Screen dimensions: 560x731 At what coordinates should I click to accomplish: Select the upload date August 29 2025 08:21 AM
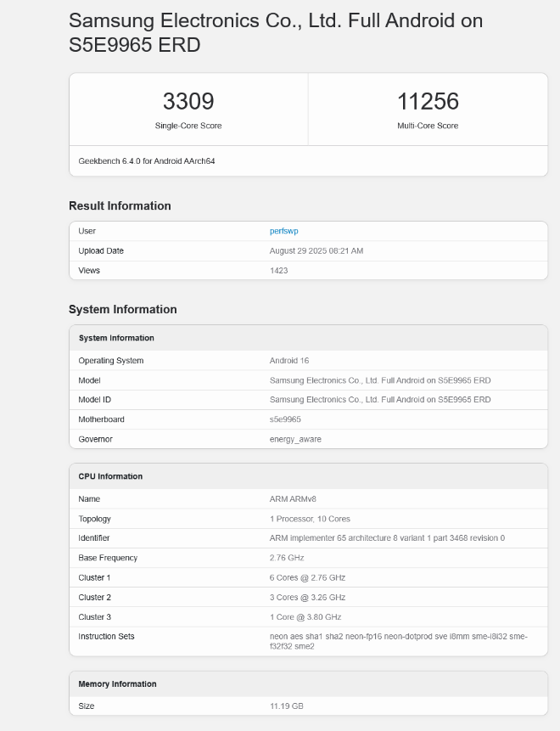click(x=316, y=250)
